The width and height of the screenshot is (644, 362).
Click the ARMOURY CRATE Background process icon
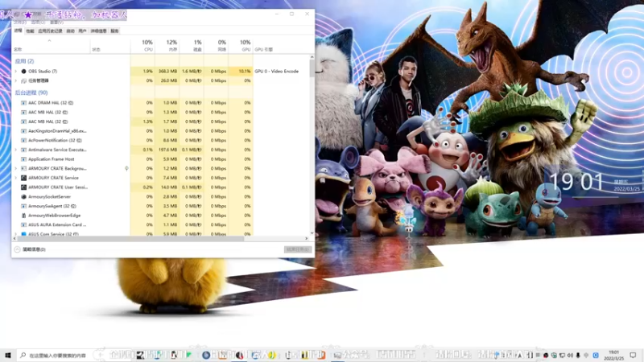tap(24, 169)
